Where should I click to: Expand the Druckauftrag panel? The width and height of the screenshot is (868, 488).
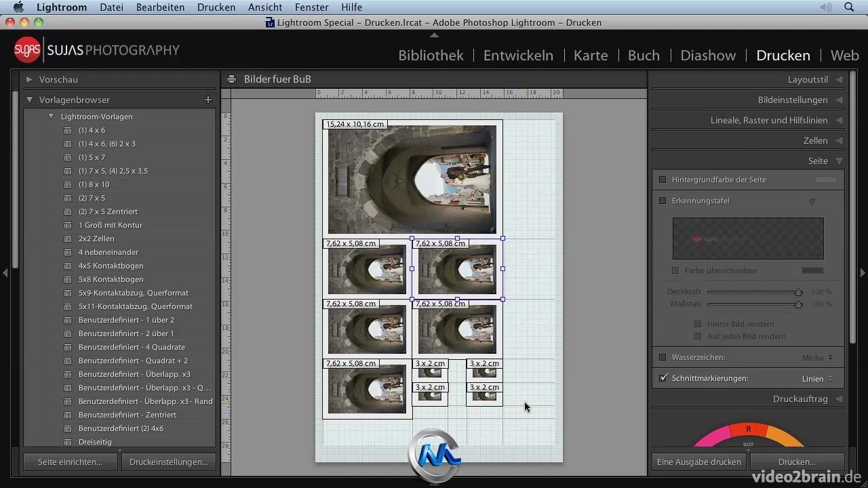point(839,399)
